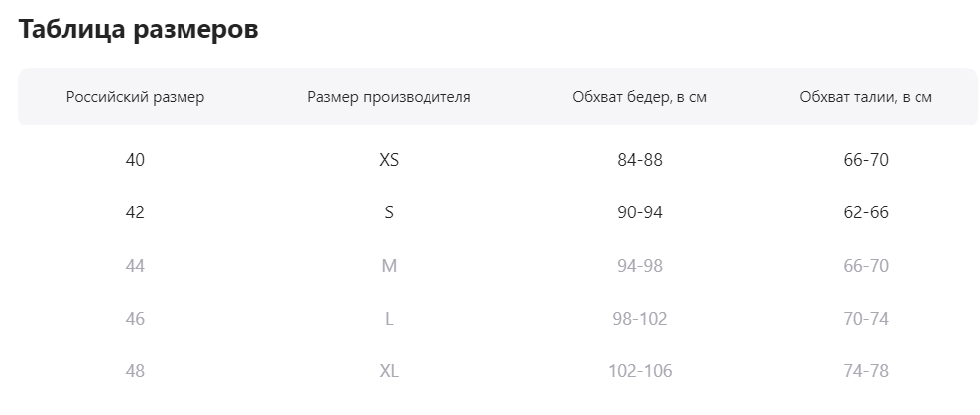Click hip measurement 84-88 cell
The height and width of the screenshot is (415, 980).
click(x=640, y=159)
